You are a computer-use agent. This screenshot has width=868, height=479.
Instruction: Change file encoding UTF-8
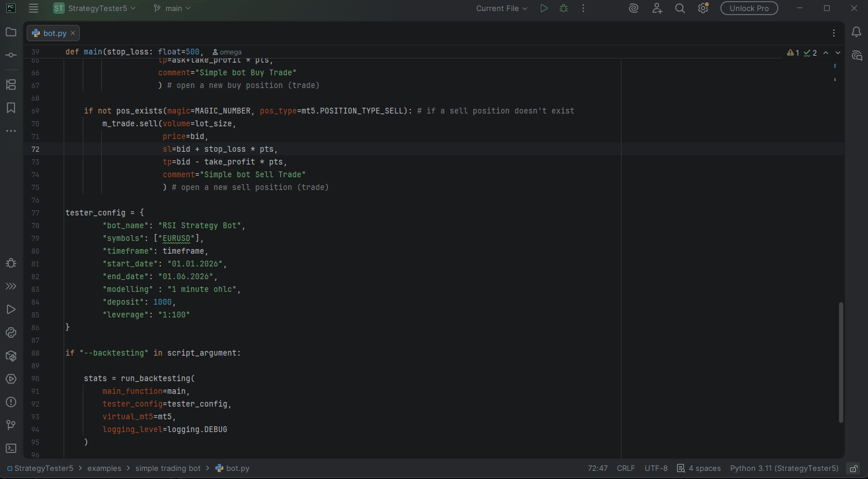click(x=656, y=468)
